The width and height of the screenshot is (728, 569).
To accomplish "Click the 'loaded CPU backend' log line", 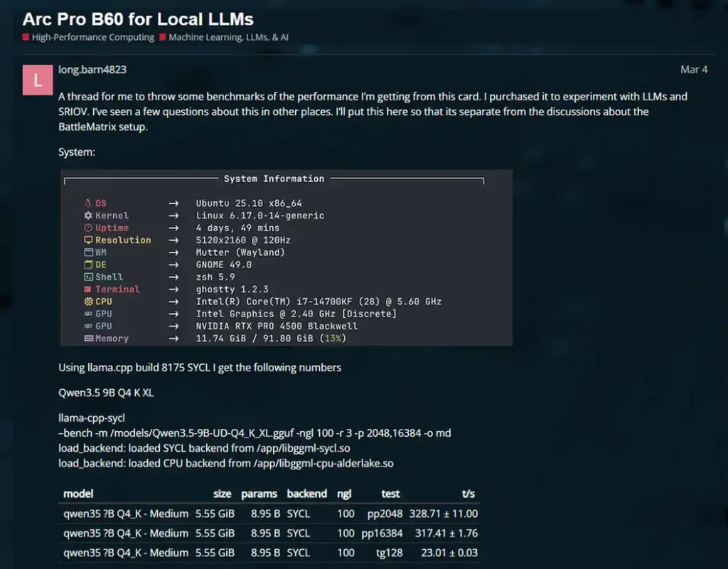I will (226, 463).
